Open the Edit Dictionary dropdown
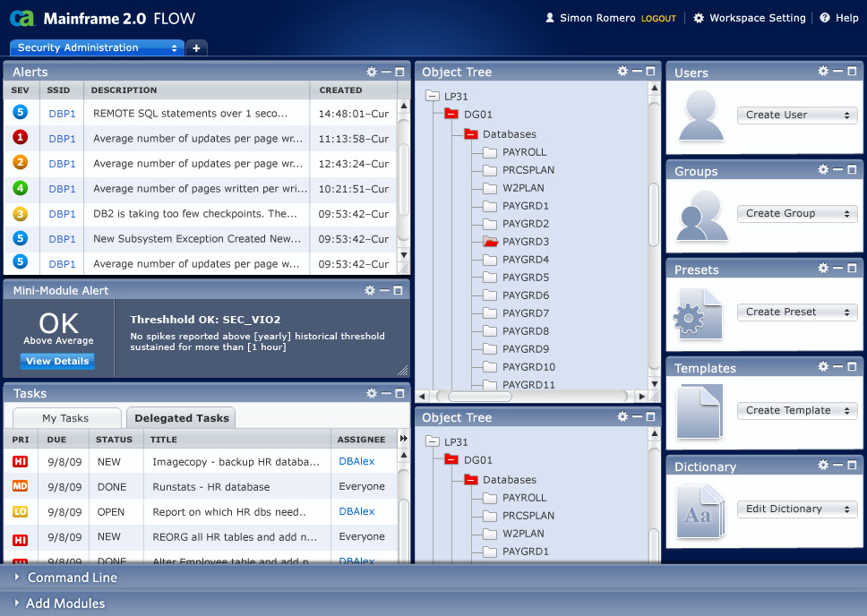 click(x=797, y=509)
